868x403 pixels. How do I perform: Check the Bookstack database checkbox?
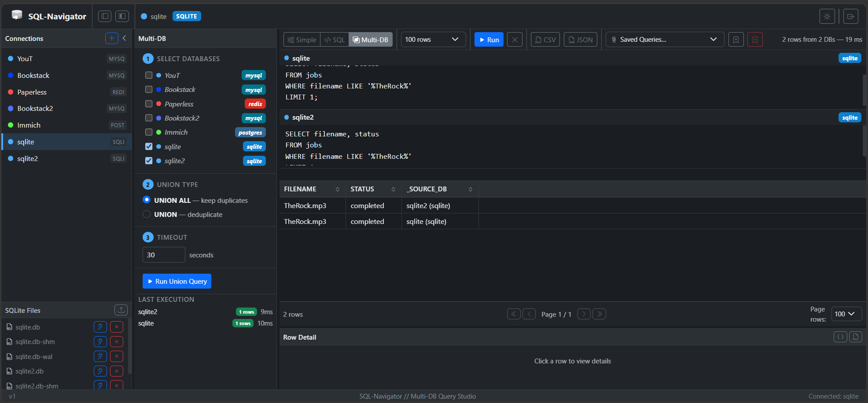pos(149,89)
